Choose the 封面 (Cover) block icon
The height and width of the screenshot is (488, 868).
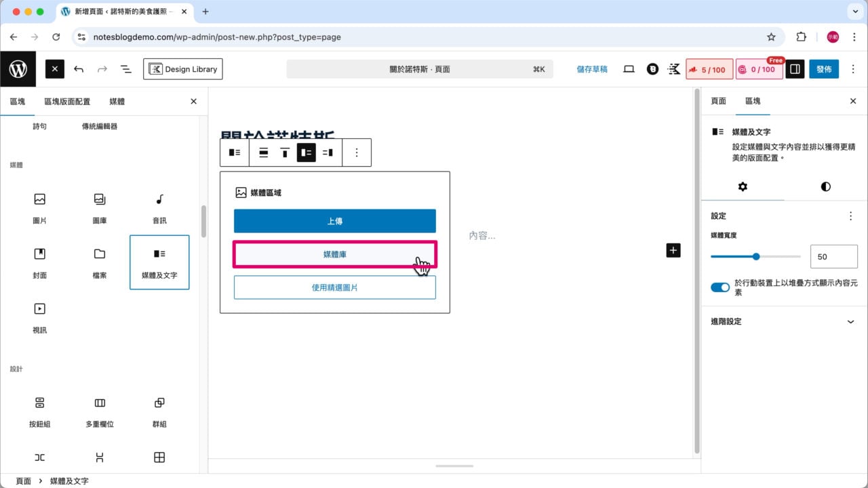pyautogui.click(x=40, y=262)
